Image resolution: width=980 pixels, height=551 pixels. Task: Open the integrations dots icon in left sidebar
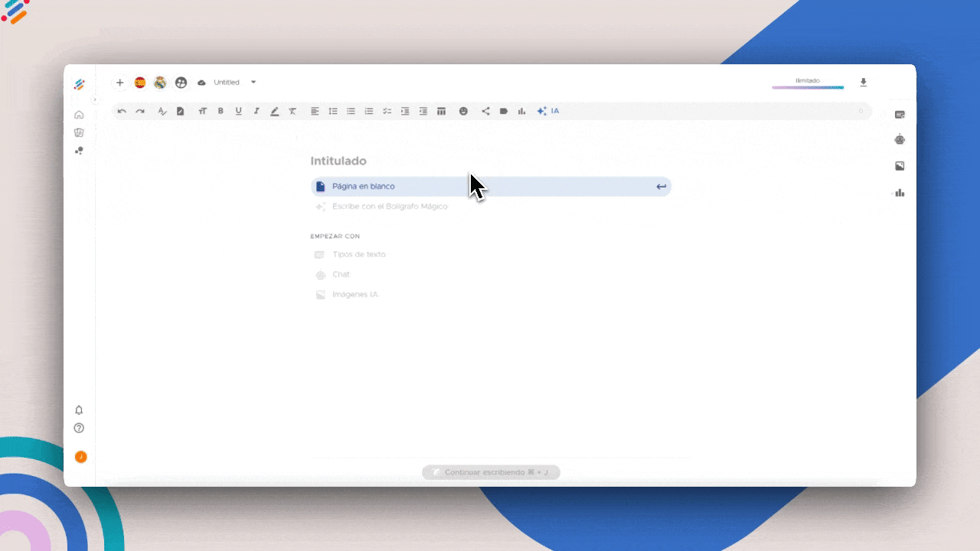(x=79, y=151)
